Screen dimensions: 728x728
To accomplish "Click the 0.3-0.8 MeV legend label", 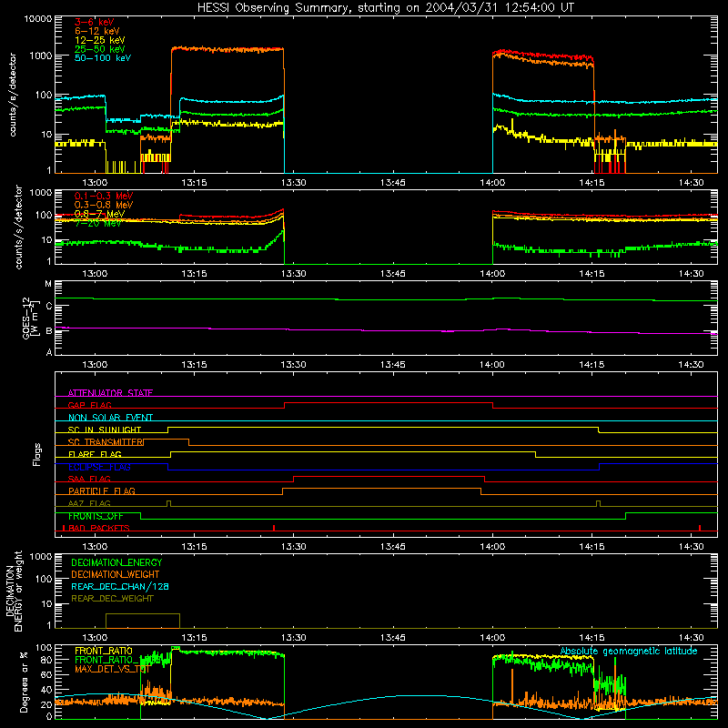I will coord(104,205).
